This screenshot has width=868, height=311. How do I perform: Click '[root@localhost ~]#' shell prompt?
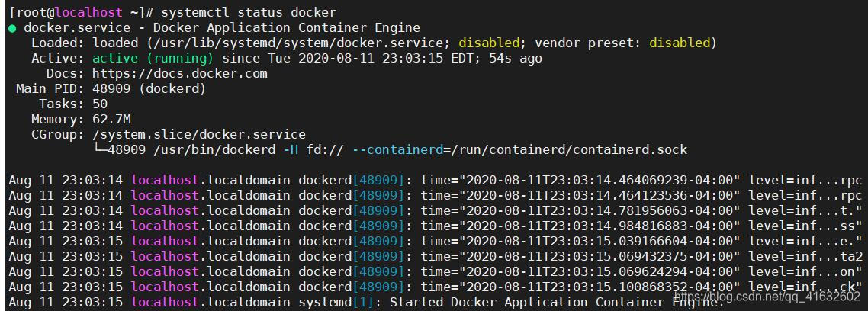[81, 12]
